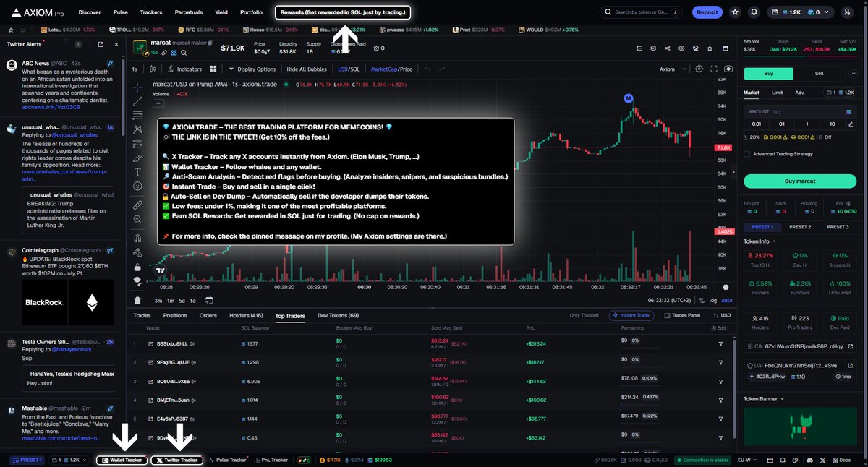Screen dimensions: 868x467
Task: Enable the Advanced Trading Strategy checkbox
Action: 747,153
